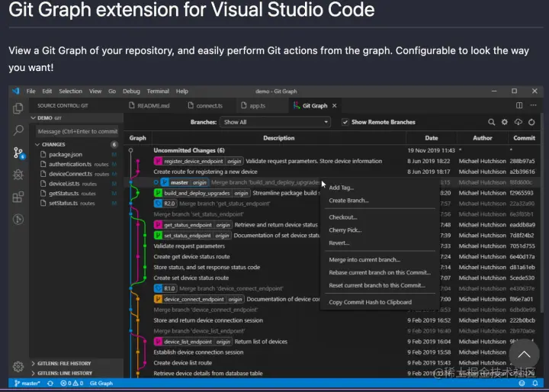
Task: Choose Add Tag... from context menu
Action: pyautogui.click(x=380, y=188)
